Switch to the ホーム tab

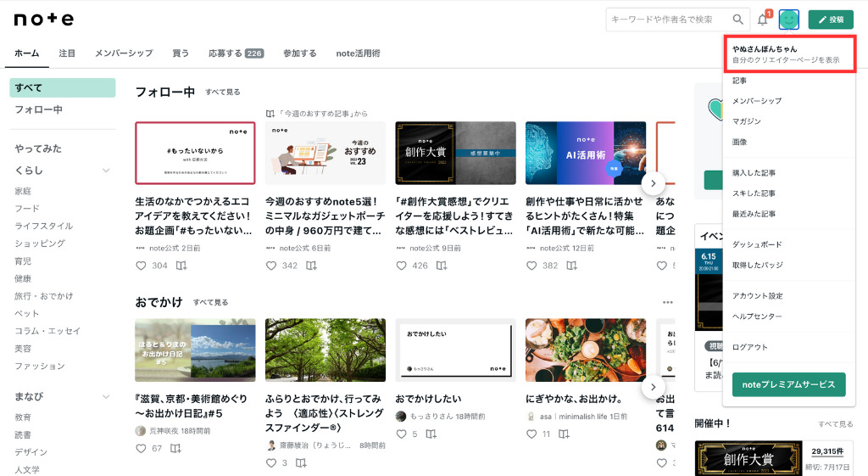[x=26, y=53]
